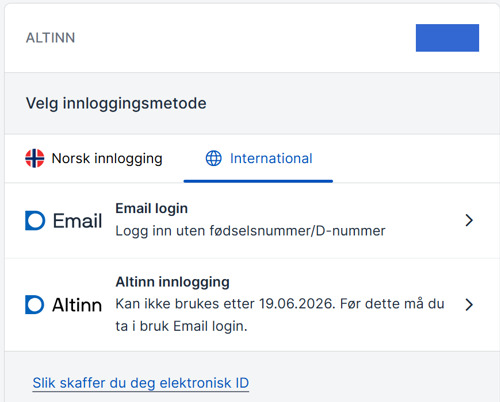Open Email login via its chevron arrow
This screenshot has width=500, height=402.
[x=469, y=220]
